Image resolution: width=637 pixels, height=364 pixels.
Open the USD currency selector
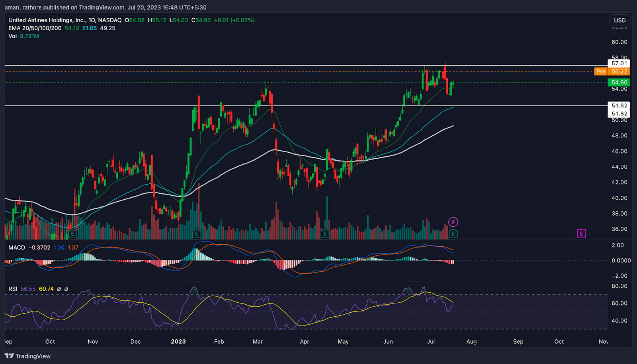(x=619, y=20)
